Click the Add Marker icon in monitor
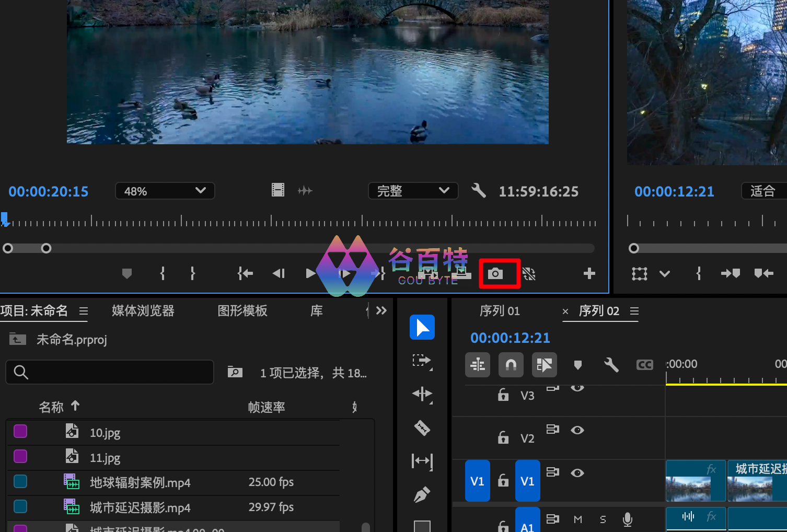 (x=126, y=273)
